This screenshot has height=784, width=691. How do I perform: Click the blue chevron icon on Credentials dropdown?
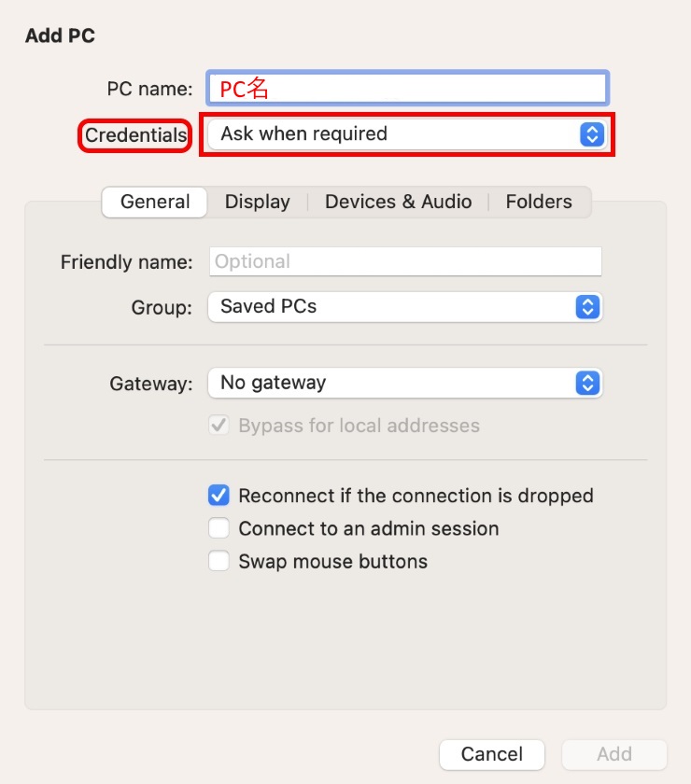[x=592, y=134]
